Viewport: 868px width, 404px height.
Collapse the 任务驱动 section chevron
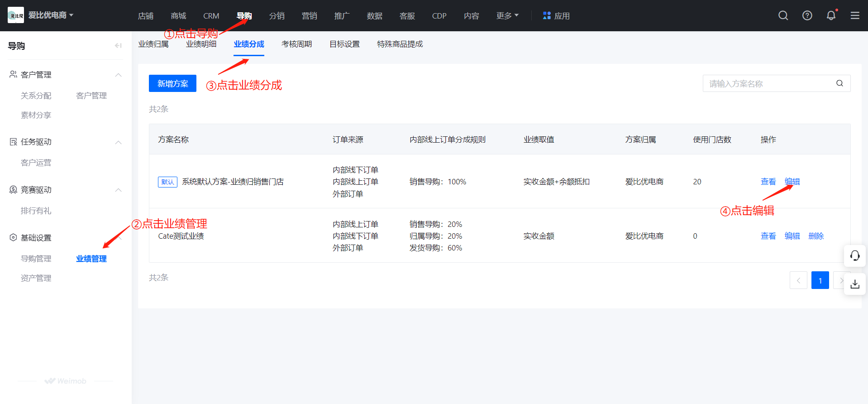[x=118, y=142]
